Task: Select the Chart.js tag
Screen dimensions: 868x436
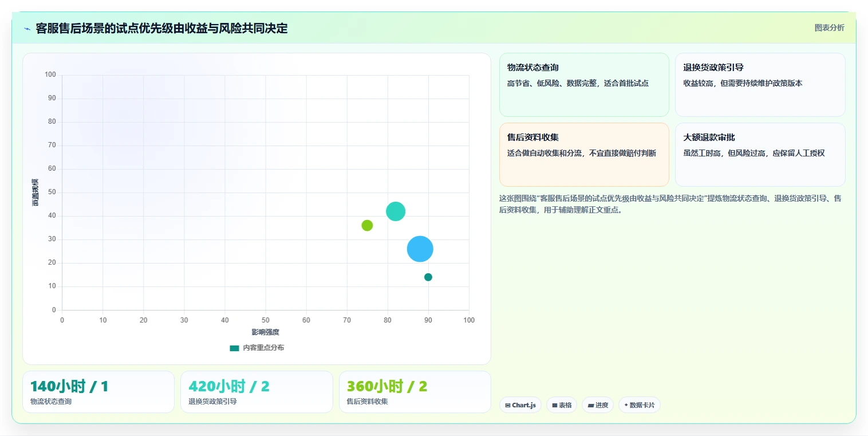Action: point(520,405)
